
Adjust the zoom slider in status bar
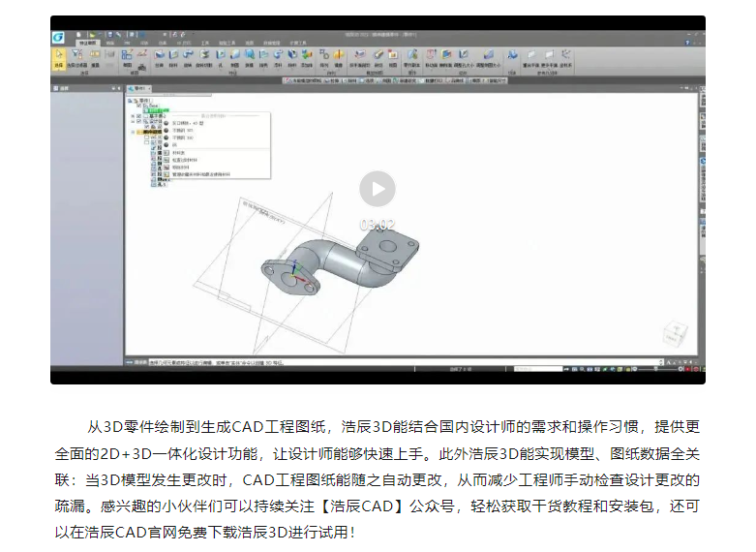(656, 369)
